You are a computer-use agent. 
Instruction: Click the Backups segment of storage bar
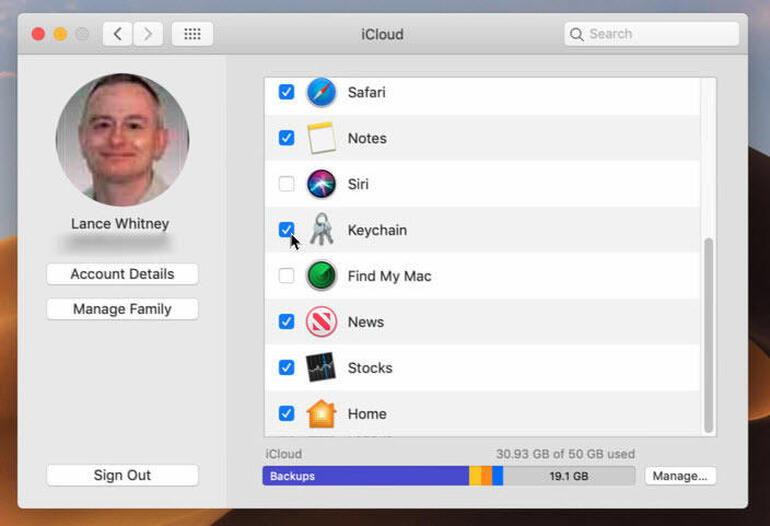pyautogui.click(x=366, y=476)
